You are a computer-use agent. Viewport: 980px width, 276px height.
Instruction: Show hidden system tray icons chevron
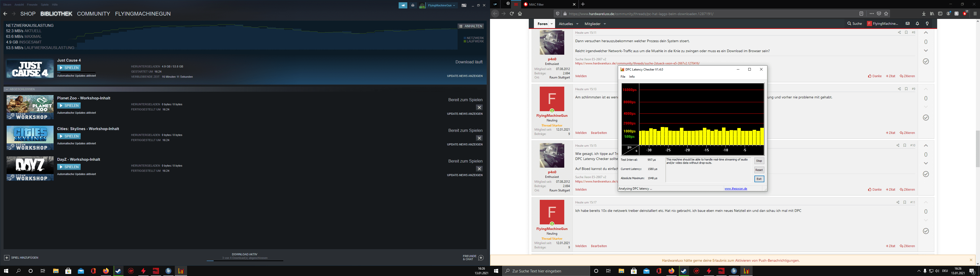tap(919, 271)
